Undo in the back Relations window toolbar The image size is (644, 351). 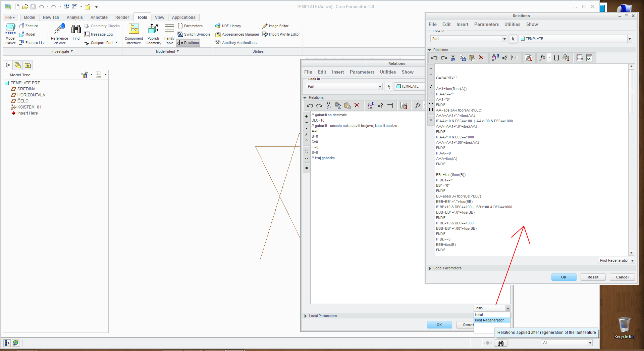[310, 105]
